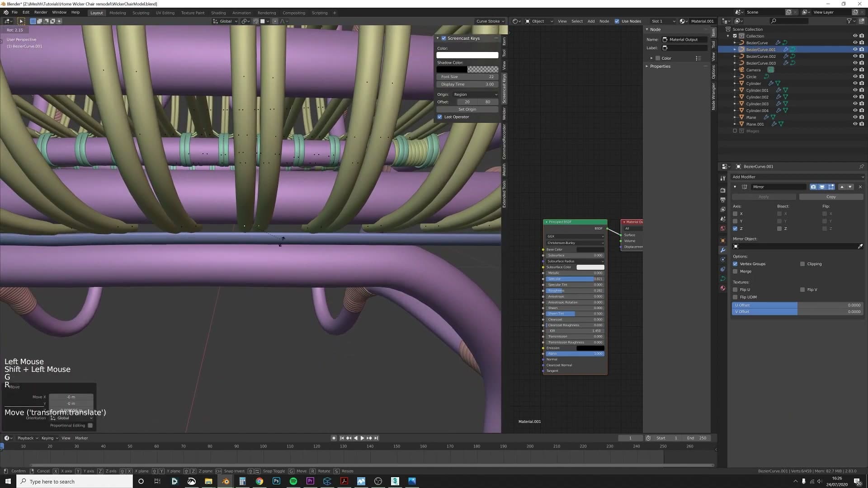Hide the Camera object via eye icon
This screenshot has width=868, height=488.
click(x=855, y=70)
